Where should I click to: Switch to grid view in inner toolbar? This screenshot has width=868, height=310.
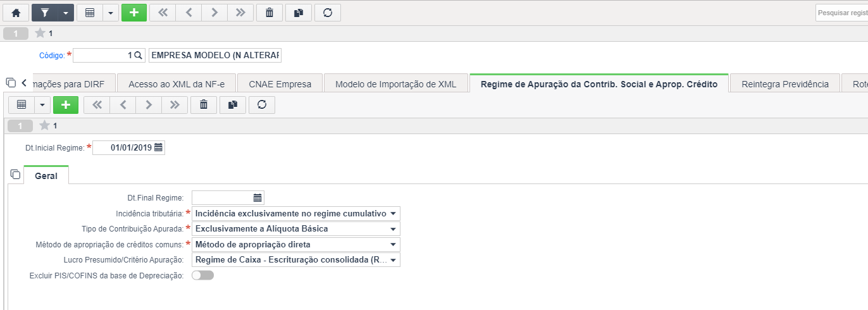point(22,105)
